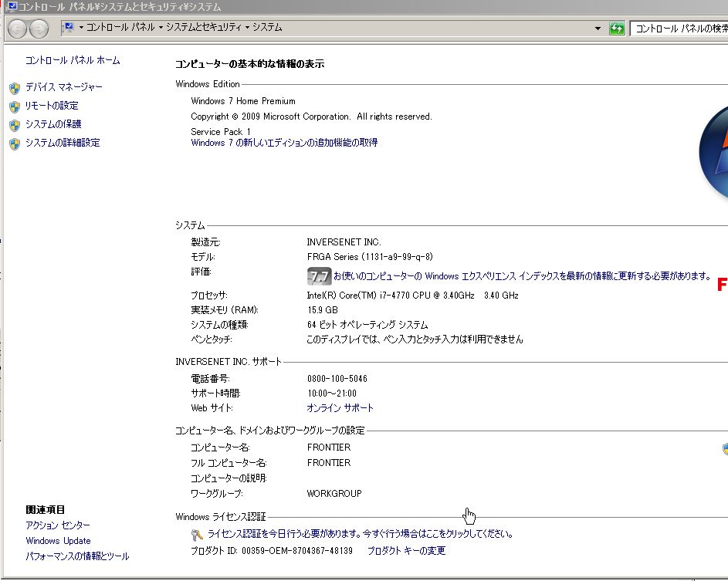Image resolution: width=728 pixels, height=581 pixels.
Task: Open コントロール パネル ホーム link
Action: 73,60
